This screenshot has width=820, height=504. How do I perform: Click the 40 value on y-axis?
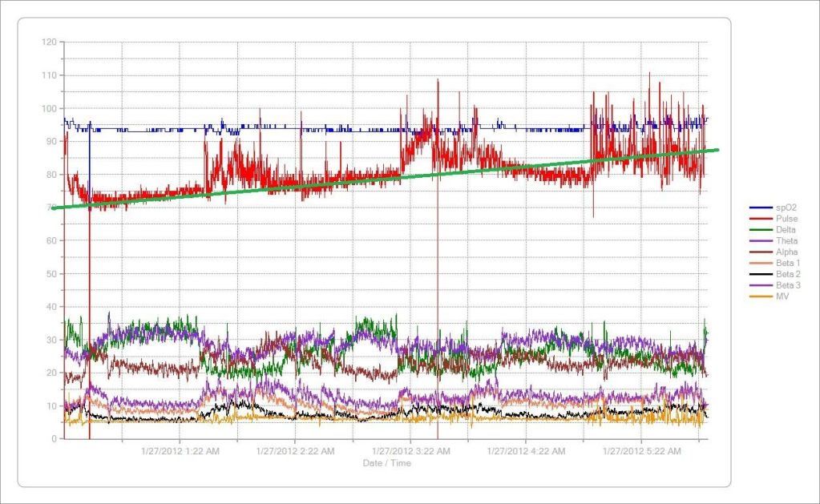click(51, 307)
